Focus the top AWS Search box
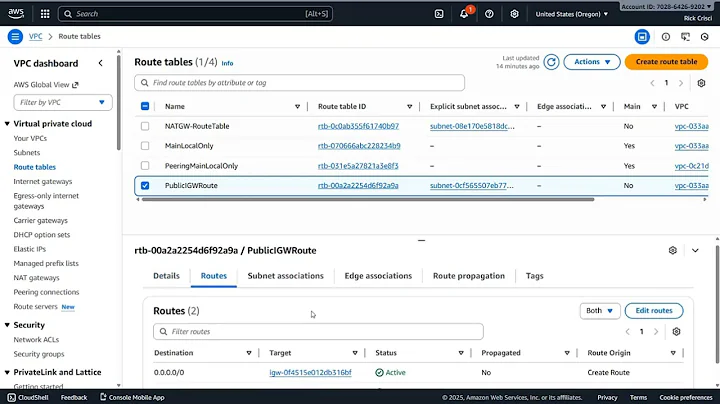This screenshot has width=720, height=404. coord(195,14)
